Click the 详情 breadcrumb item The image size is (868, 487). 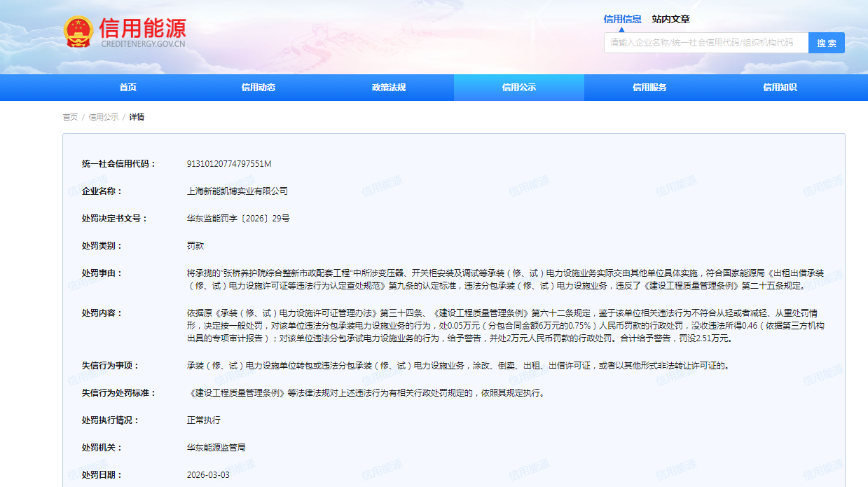tap(137, 117)
